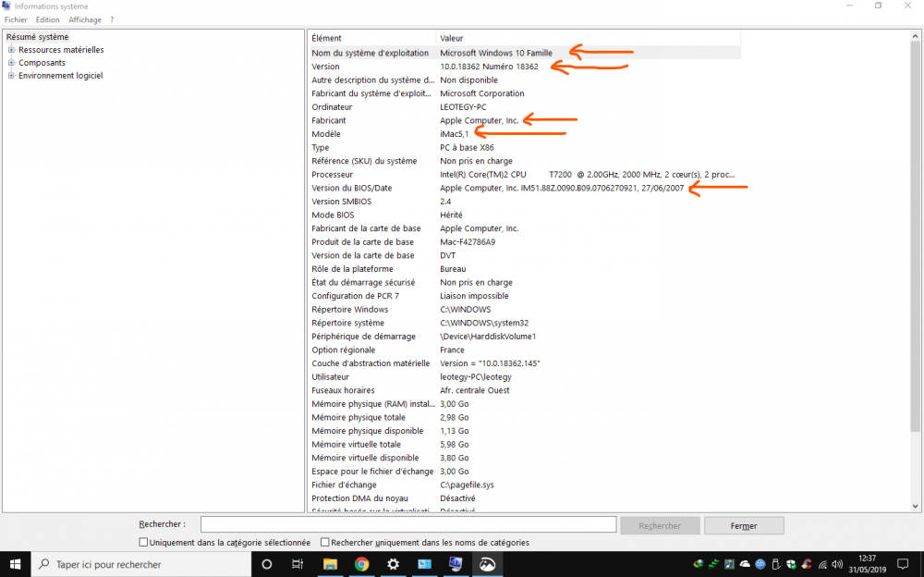Open Internet Download Manager tray icon
This screenshot has height=577, width=924.
698,564
